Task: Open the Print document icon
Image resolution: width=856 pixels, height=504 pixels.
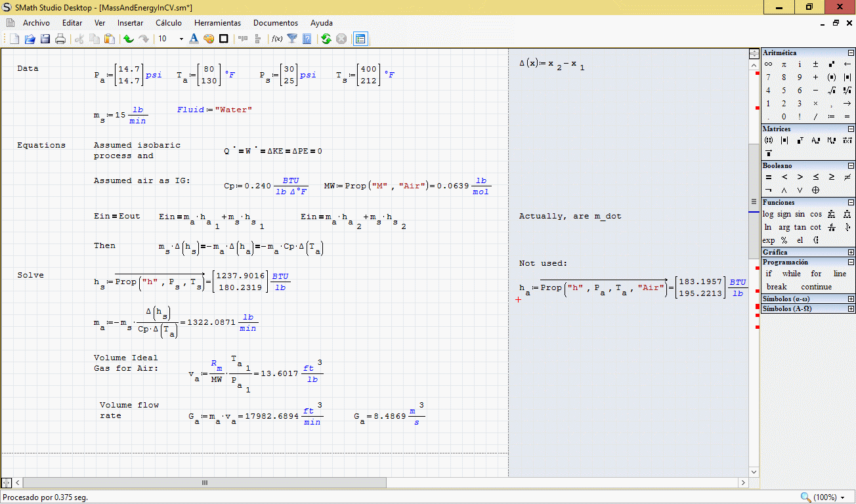Action: 60,39
